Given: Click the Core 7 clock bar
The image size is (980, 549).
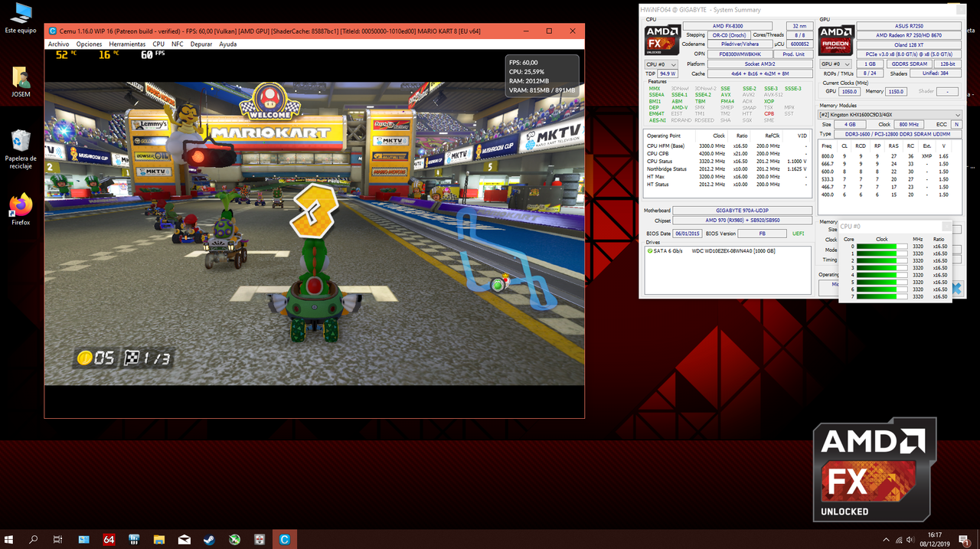Looking at the screenshot, I should coord(881,296).
